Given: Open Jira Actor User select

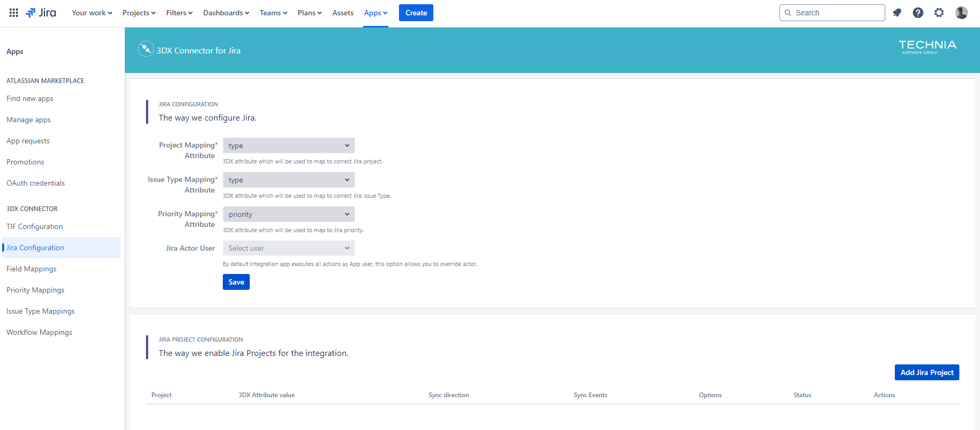Looking at the screenshot, I should click(x=288, y=248).
